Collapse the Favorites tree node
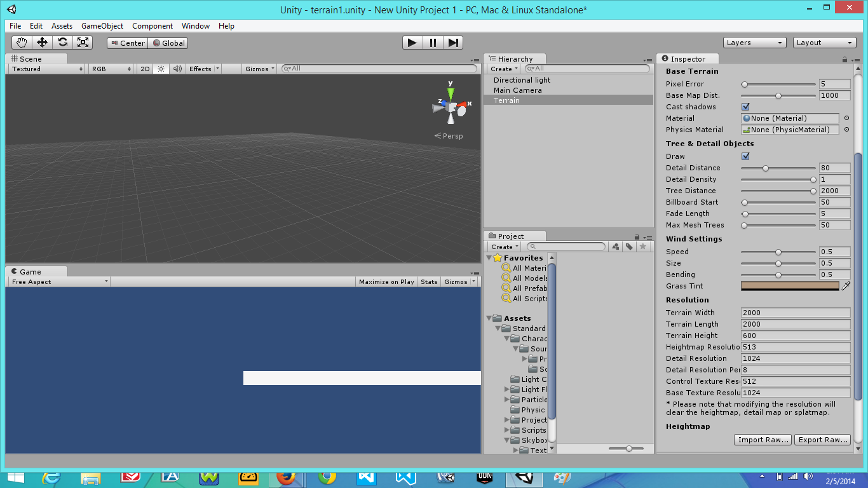Screen dimensions: 868x488 [489, 258]
